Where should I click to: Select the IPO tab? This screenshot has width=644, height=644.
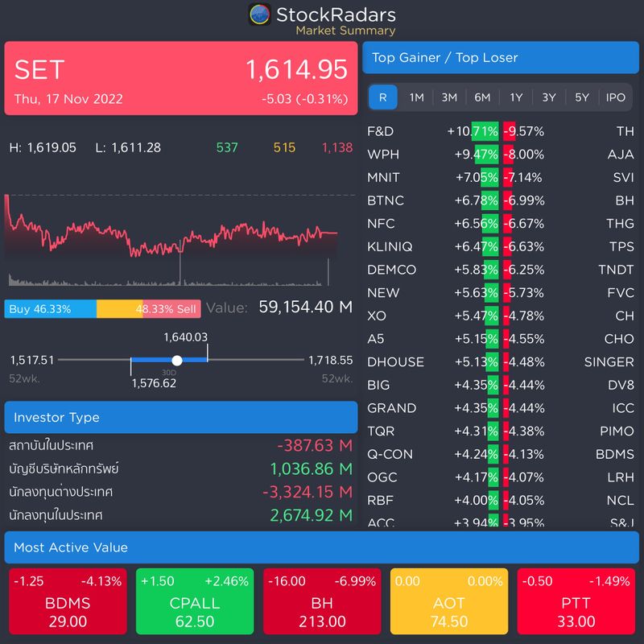click(617, 97)
